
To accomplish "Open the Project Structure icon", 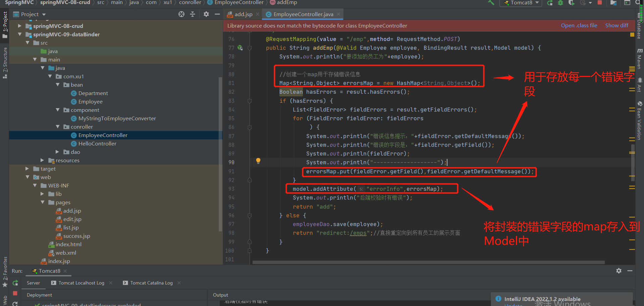I will pyautogui.click(x=613, y=3).
